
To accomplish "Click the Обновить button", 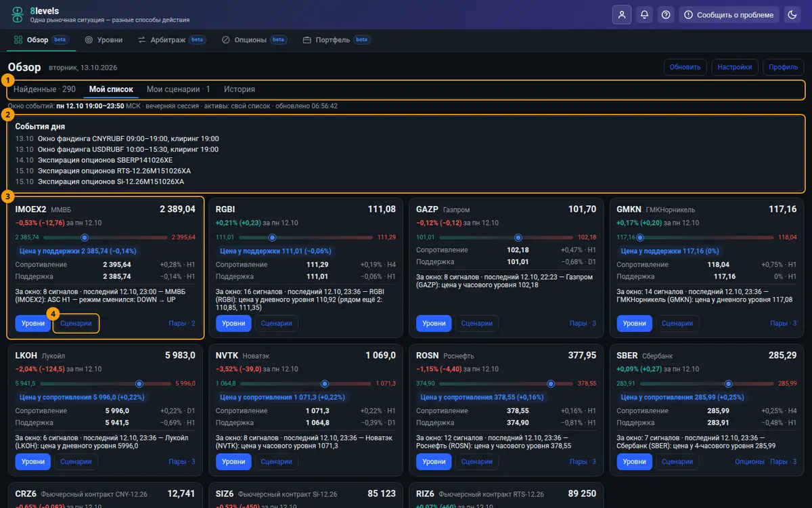I will 685,67.
